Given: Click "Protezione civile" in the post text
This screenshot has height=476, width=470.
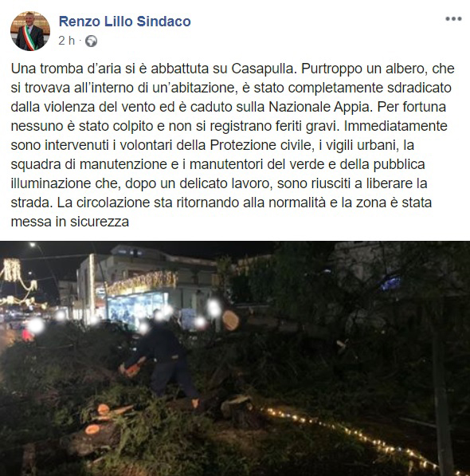Looking at the screenshot, I should 261,145.
